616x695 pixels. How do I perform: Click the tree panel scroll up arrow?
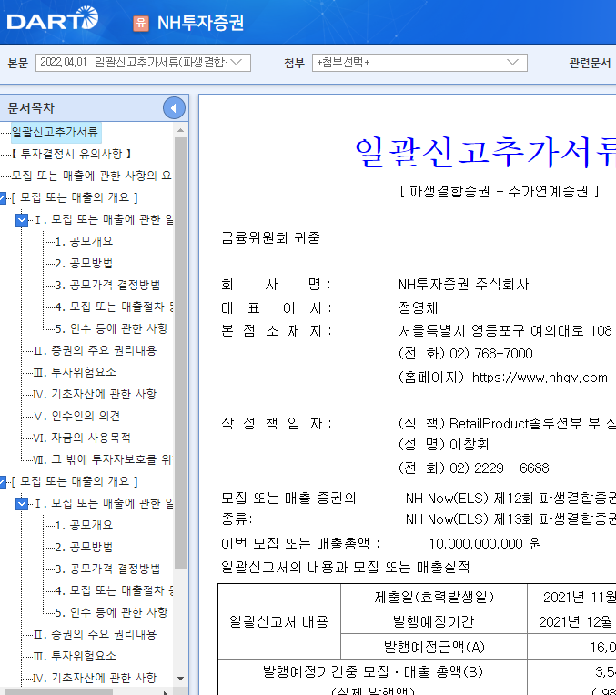pyautogui.click(x=180, y=130)
